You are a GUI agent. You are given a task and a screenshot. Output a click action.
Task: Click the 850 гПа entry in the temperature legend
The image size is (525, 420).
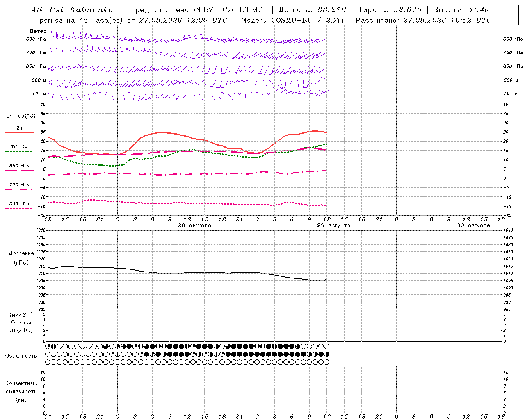point(19,166)
